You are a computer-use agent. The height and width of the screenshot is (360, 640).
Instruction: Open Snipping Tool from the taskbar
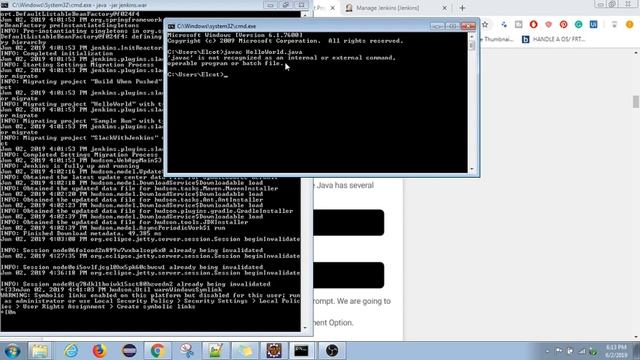click(187, 351)
